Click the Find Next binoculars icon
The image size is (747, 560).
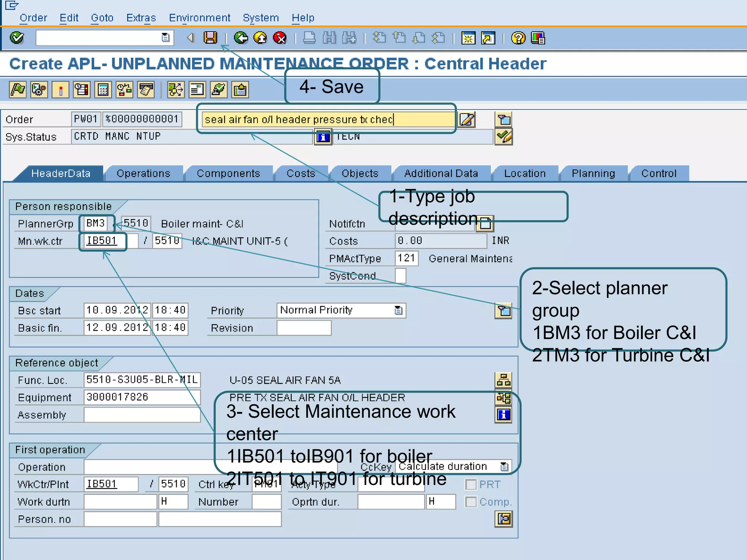point(349,38)
